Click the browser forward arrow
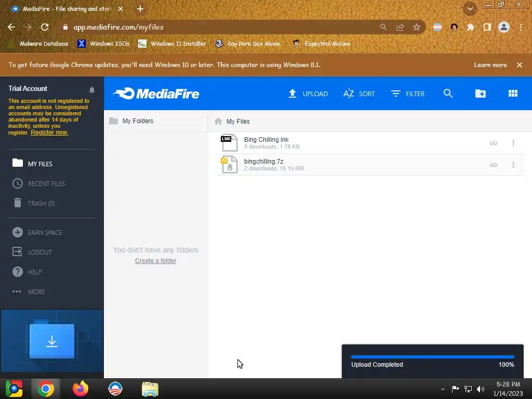The height and width of the screenshot is (399, 532). pyautogui.click(x=28, y=27)
